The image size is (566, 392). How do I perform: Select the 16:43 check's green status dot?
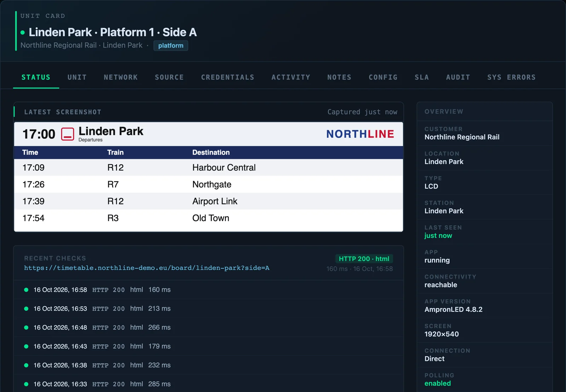[26, 346]
